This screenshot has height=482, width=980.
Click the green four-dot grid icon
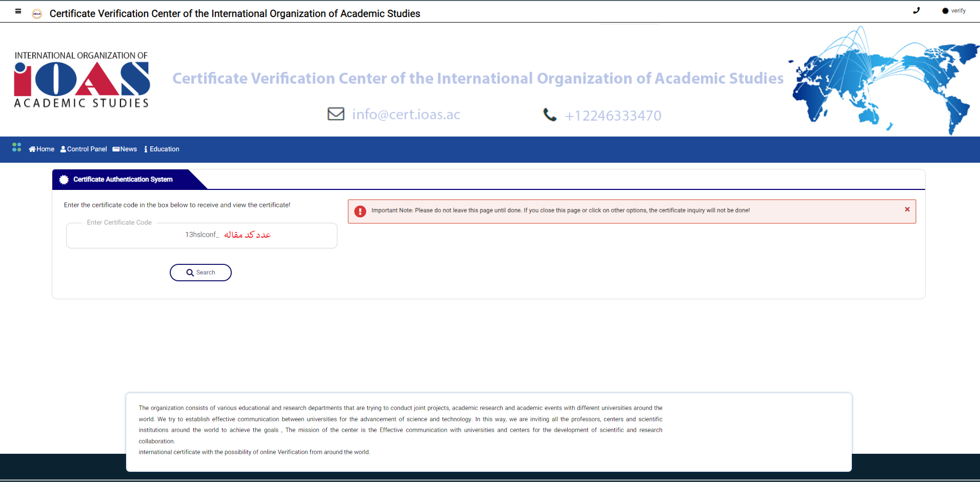coord(16,147)
